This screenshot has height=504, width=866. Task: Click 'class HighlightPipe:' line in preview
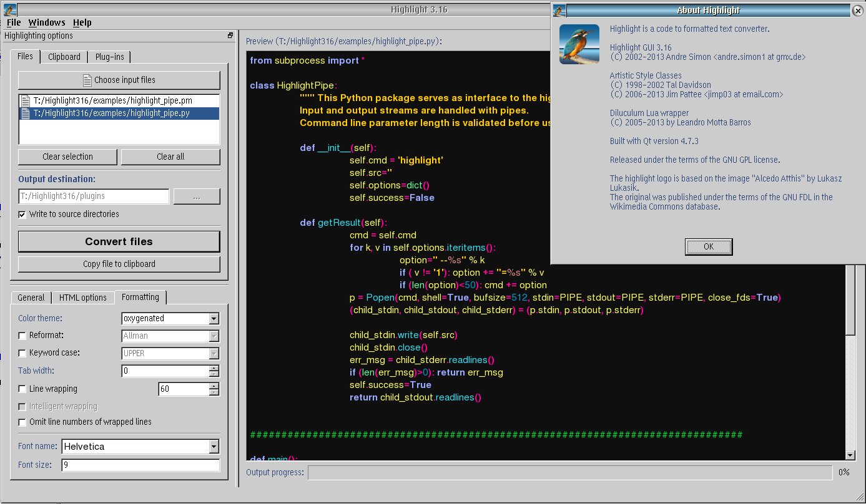[293, 85]
